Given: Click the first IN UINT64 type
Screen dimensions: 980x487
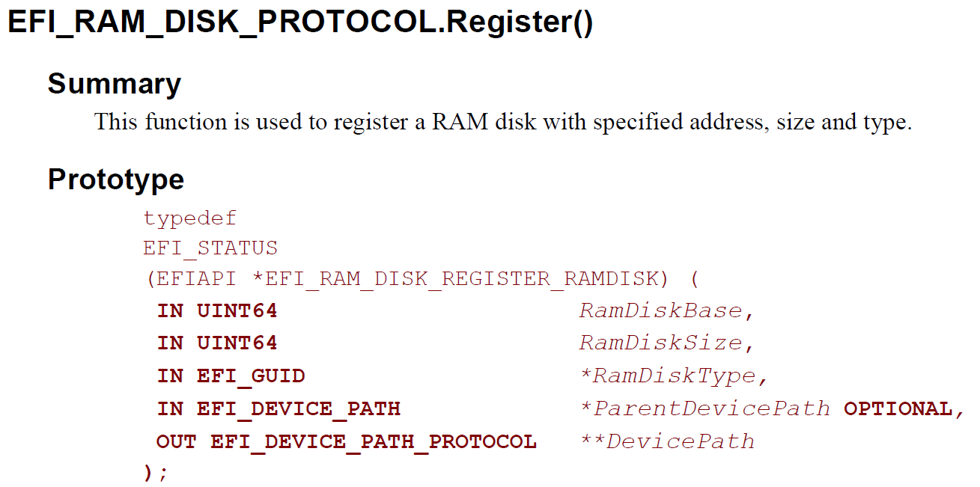Looking at the screenshot, I should point(217,310).
